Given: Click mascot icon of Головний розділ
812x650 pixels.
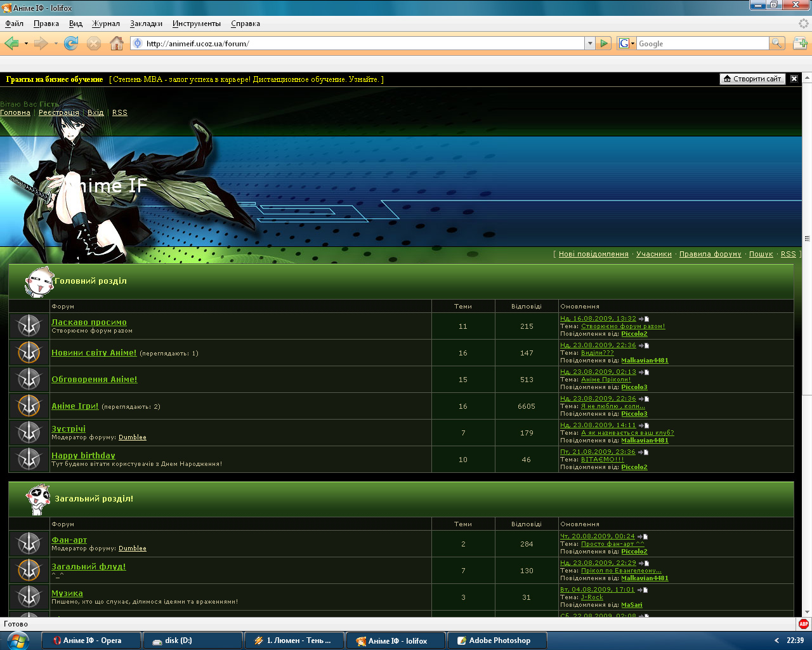Looking at the screenshot, I should 39,282.
